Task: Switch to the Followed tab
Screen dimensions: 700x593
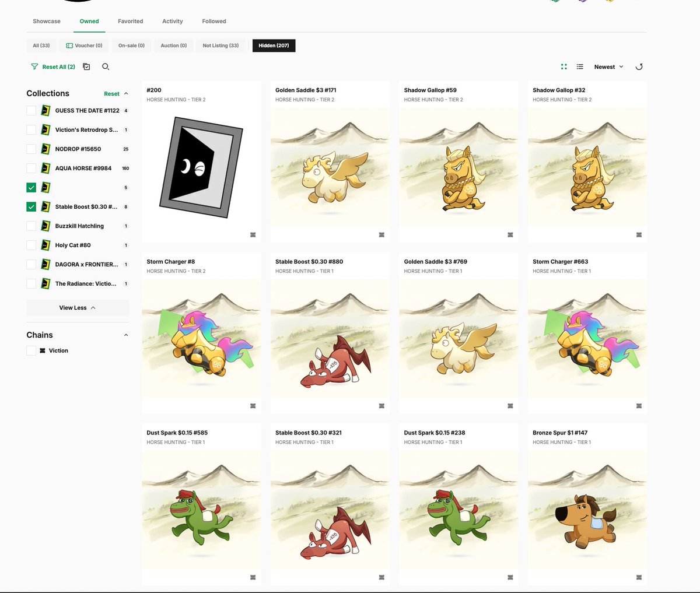Action: coord(214,21)
